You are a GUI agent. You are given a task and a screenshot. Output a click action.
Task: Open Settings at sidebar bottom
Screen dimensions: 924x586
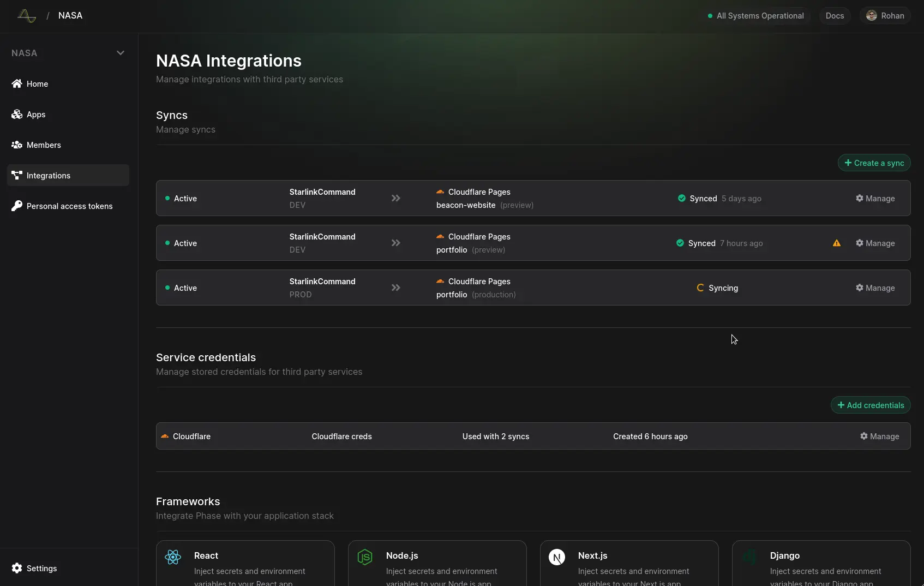pos(41,569)
